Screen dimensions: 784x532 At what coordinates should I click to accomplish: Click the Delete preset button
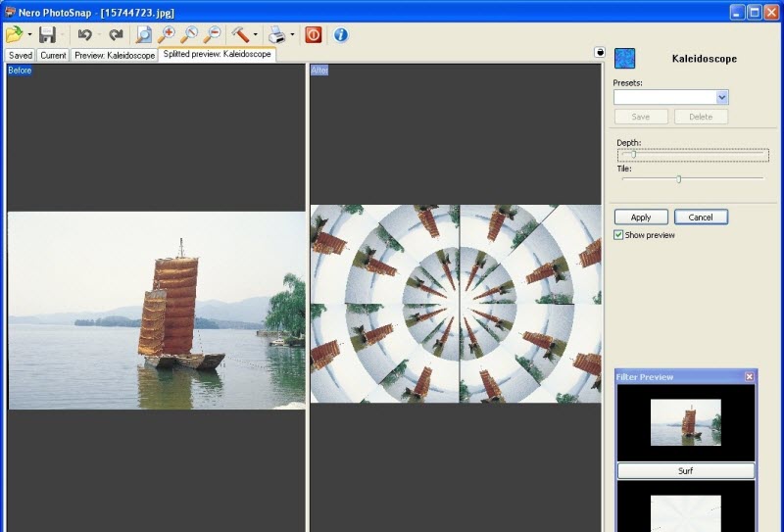click(x=701, y=117)
